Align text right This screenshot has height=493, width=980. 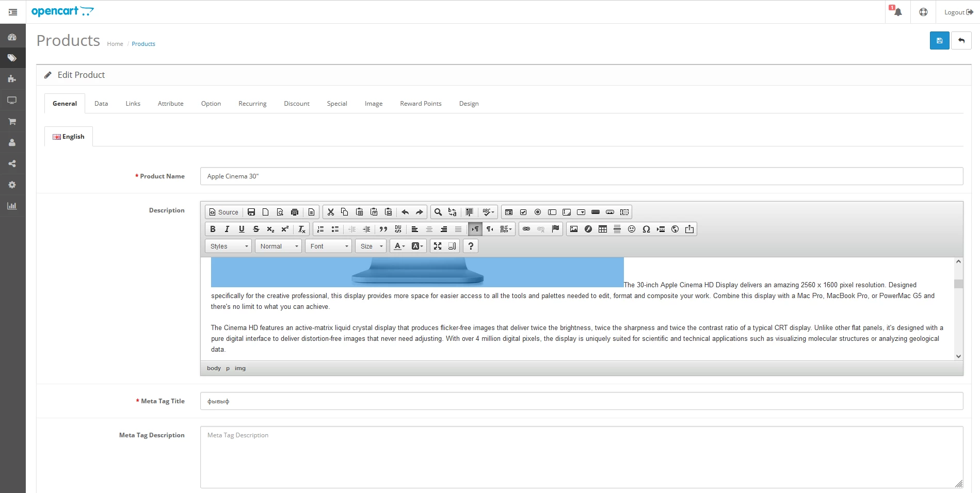coord(444,229)
